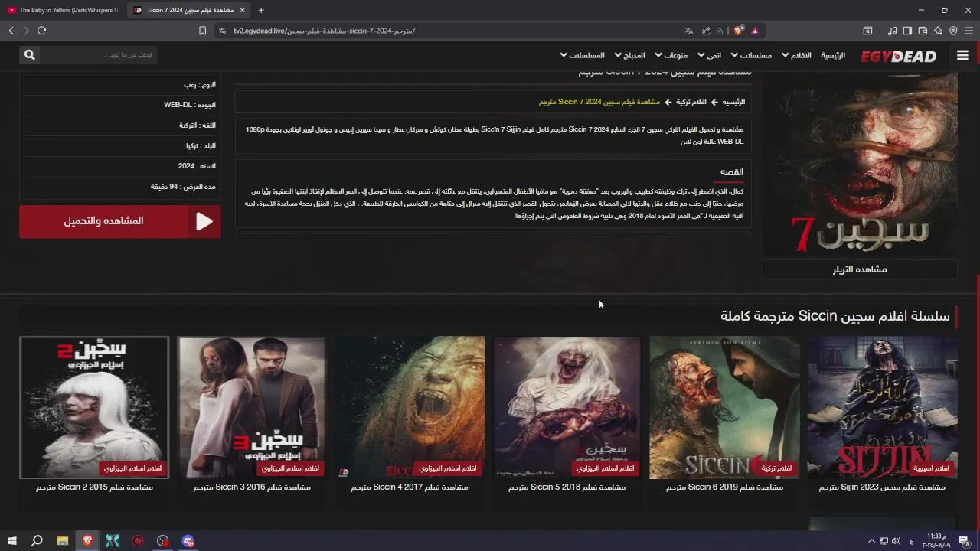980x551 pixels.
Task: Click the browser back arrow
Action: [11, 31]
